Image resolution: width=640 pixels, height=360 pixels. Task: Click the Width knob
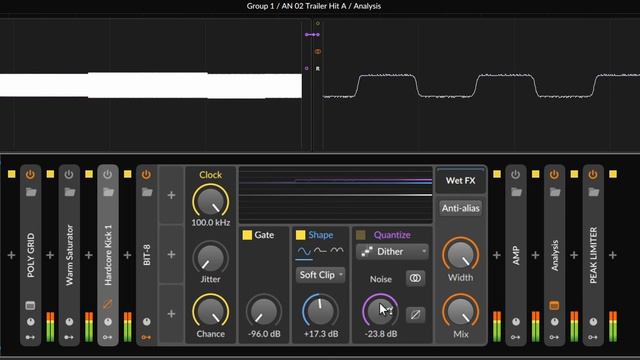coord(460,254)
